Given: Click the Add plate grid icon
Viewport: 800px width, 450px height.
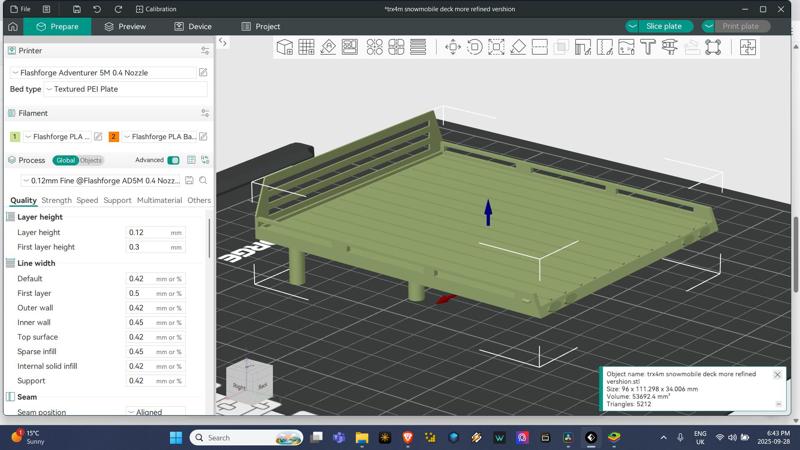Looking at the screenshot, I should (x=306, y=47).
